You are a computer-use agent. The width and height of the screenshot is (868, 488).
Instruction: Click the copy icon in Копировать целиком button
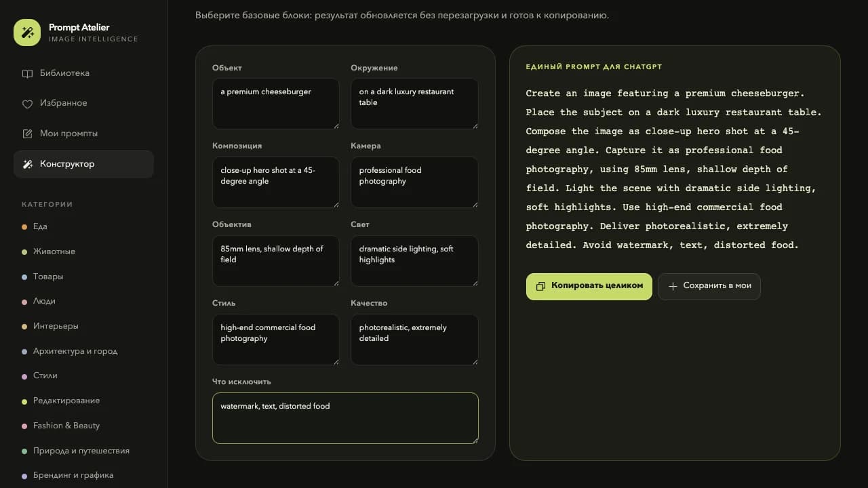coord(540,286)
